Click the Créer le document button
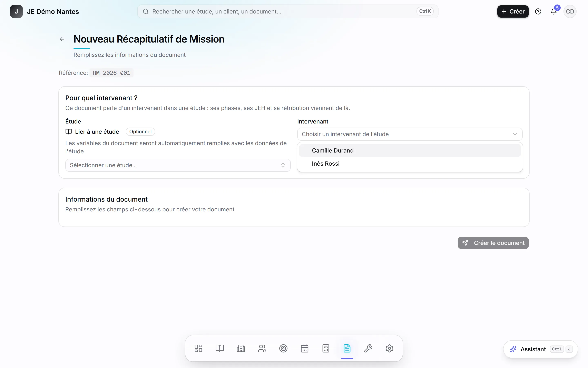The width and height of the screenshot is (588, 368). click(493, 243)
